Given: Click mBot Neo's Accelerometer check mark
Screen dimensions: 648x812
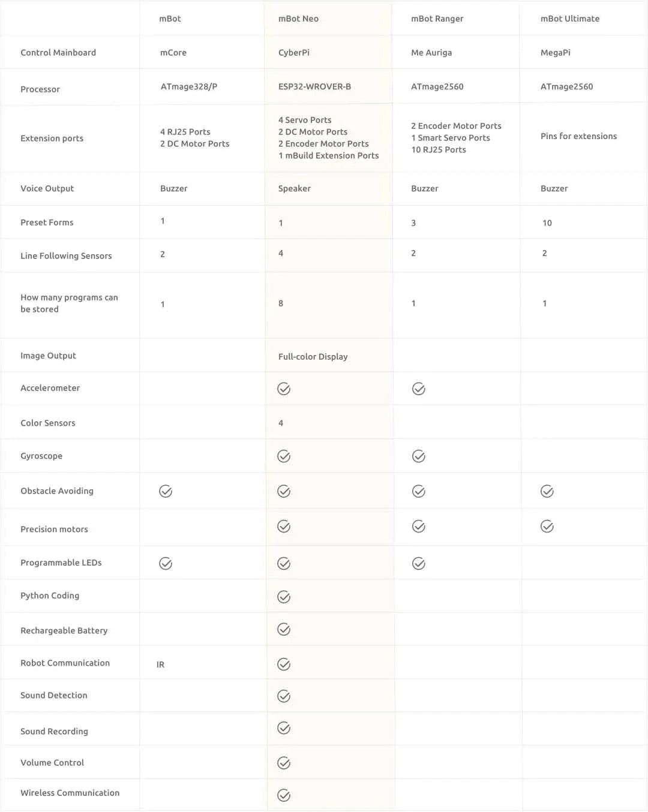Looking at the screenshot, I should [284, 389].
